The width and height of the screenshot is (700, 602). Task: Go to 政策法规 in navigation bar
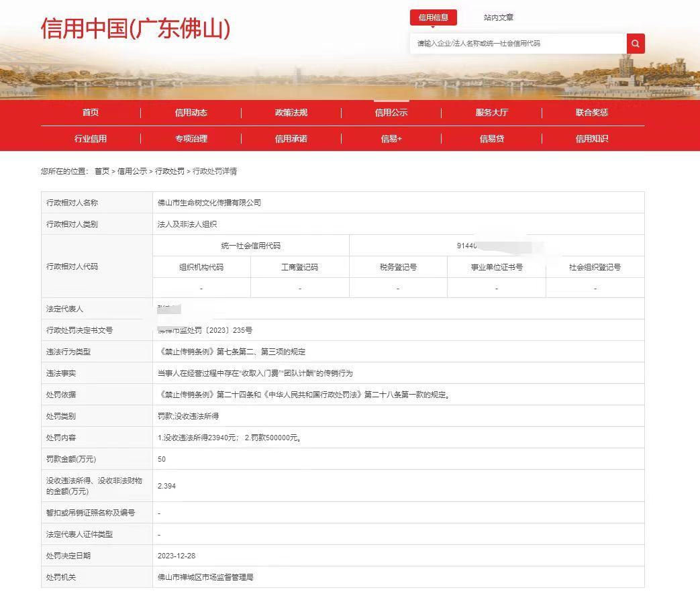(x=291, y=113)
